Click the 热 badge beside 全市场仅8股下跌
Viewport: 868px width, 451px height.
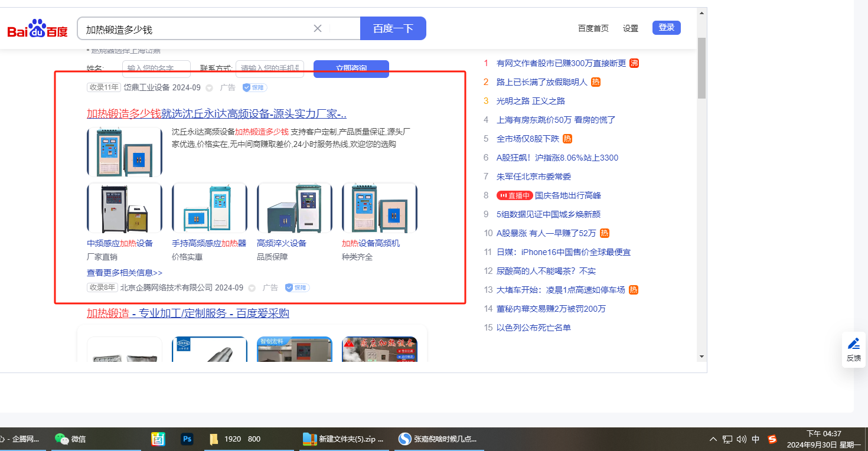567,139
